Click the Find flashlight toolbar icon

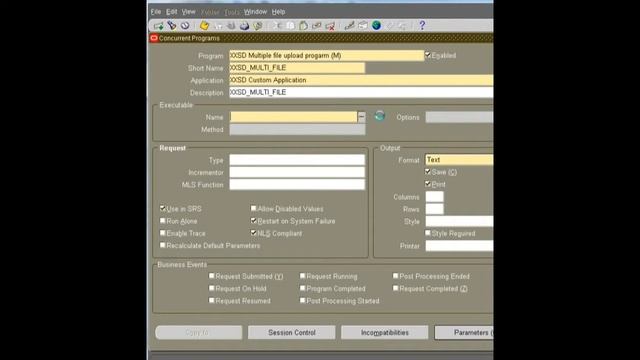pyautogui.click(x=172, y=26)
